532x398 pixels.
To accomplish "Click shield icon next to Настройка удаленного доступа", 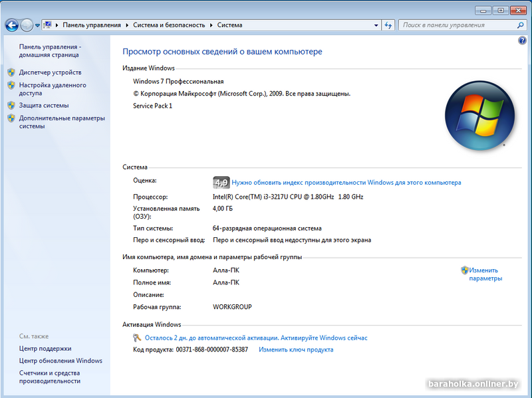I will click(x=11, y=85).
